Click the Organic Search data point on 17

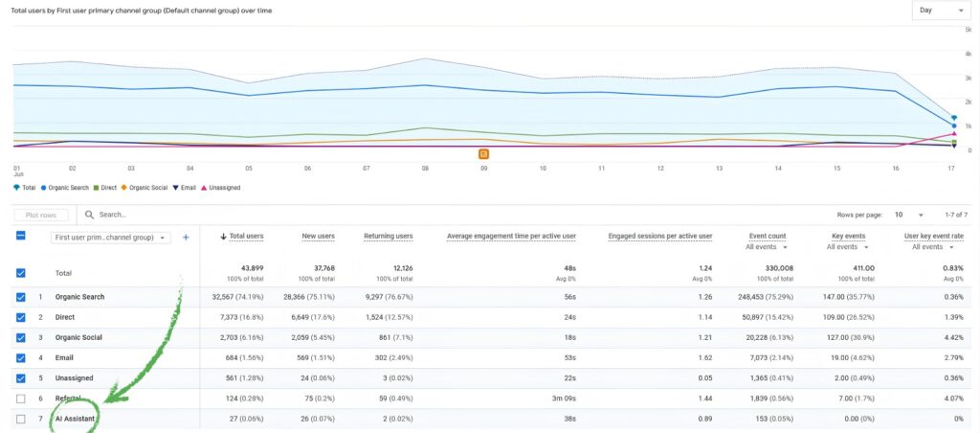pyautogui.click(x=954, y=125)
